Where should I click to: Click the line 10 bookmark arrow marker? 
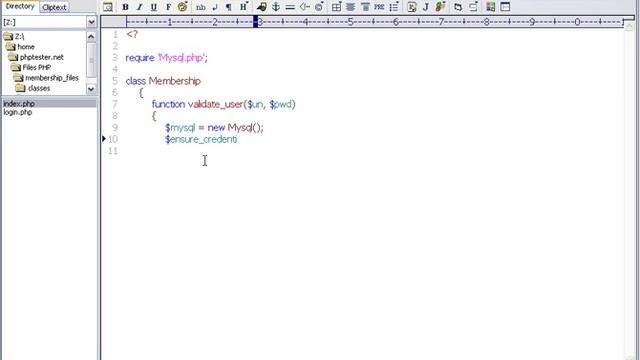pos(104,139)
